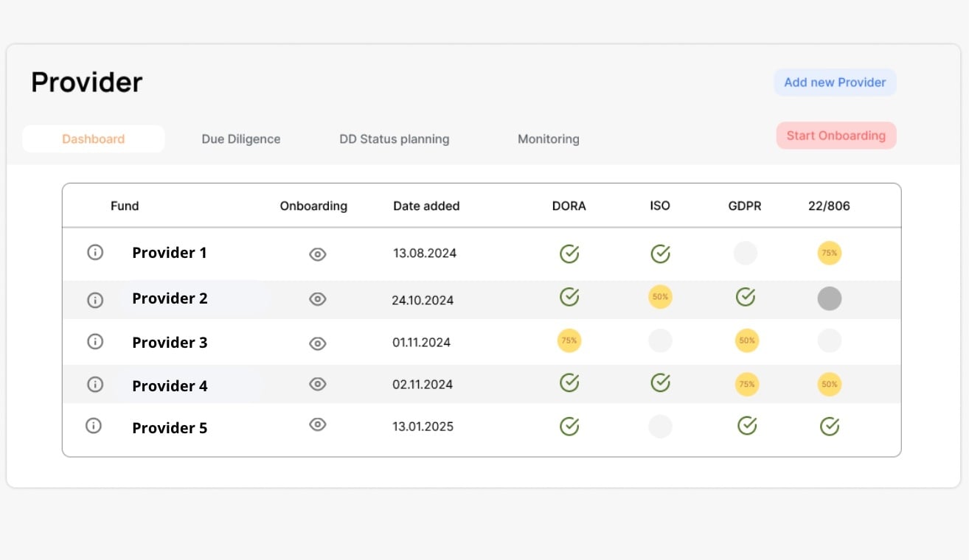Switch to the Due Diligence tab

tap(240, 139)
